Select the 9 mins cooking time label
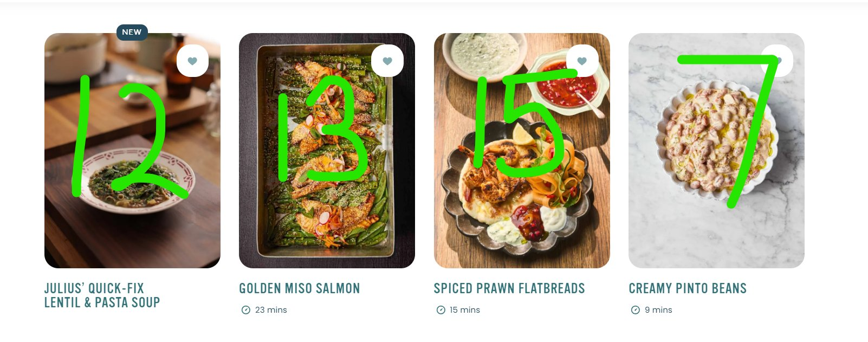 [x=658, y=310]
